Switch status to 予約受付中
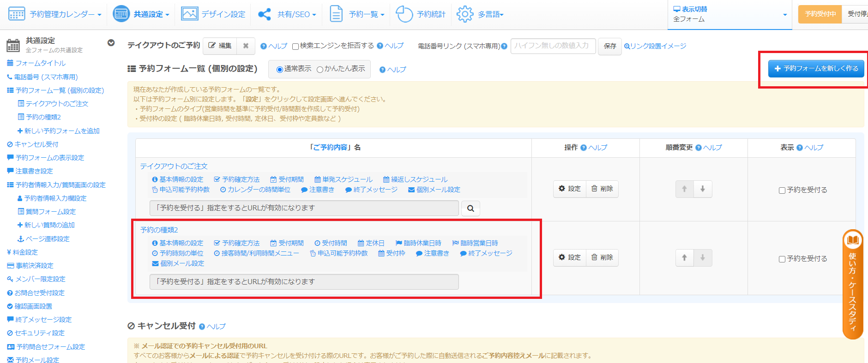Viewport: 868px width, 363px height. pyautogui.click(x=820, y=14)
